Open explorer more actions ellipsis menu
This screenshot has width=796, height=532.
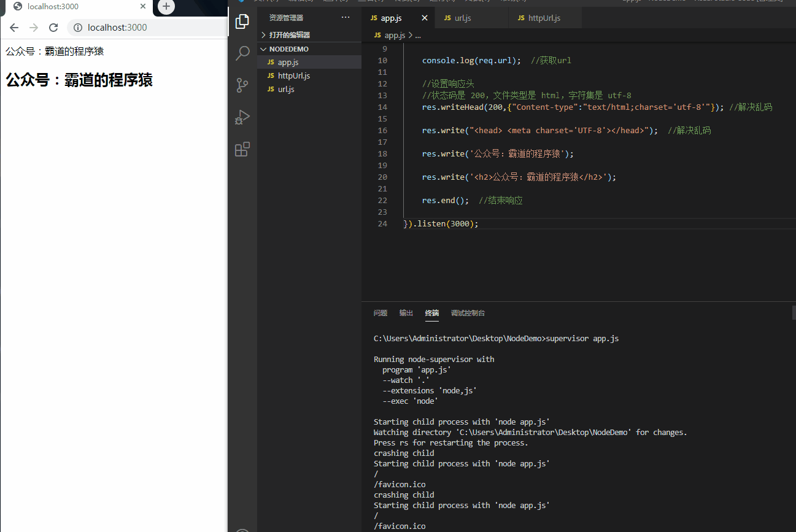coord(346,18)
